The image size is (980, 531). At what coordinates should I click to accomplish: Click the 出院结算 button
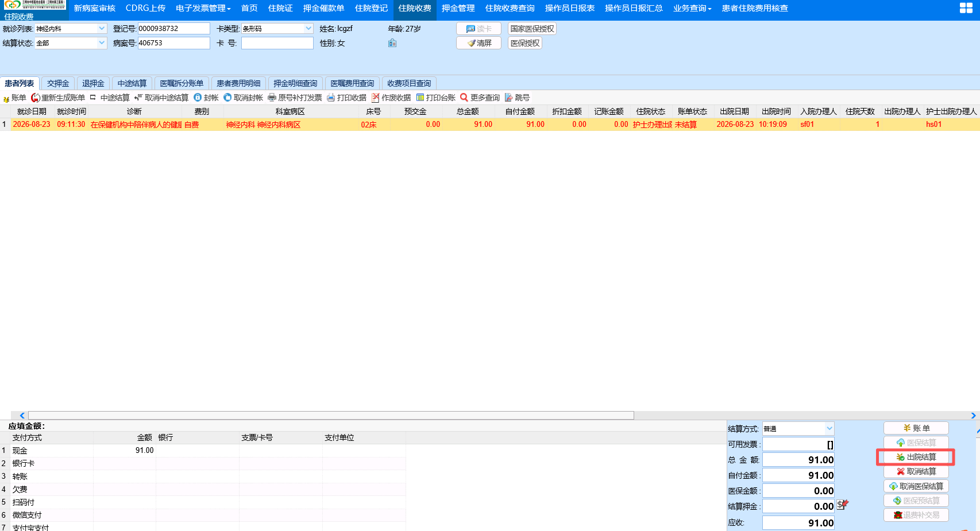(x=916, y=457)
